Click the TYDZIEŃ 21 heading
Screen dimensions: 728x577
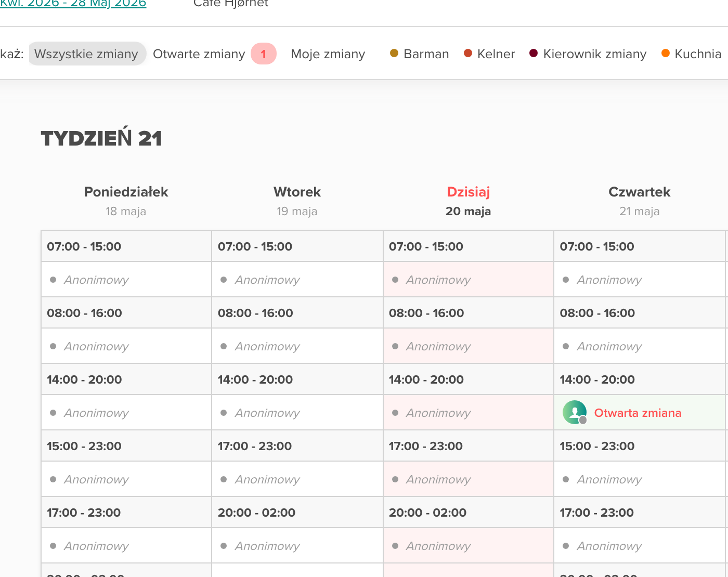(x=101, y=138)
